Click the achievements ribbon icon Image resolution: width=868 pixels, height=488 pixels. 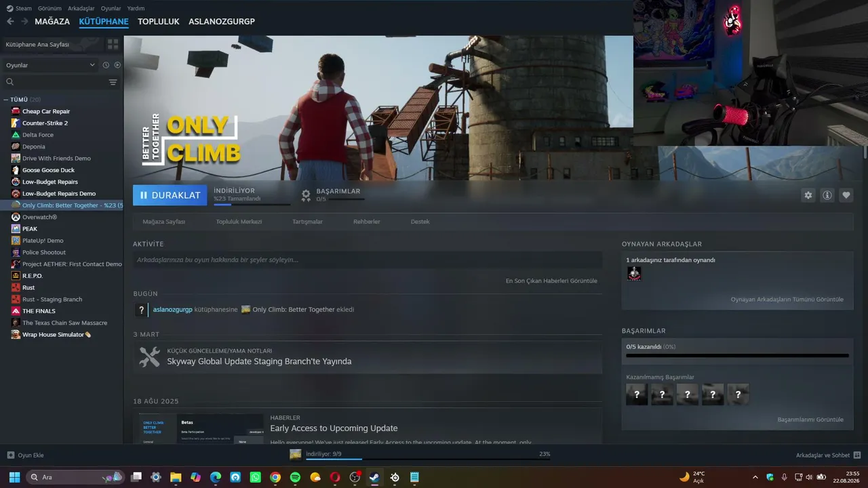[306, 195]
